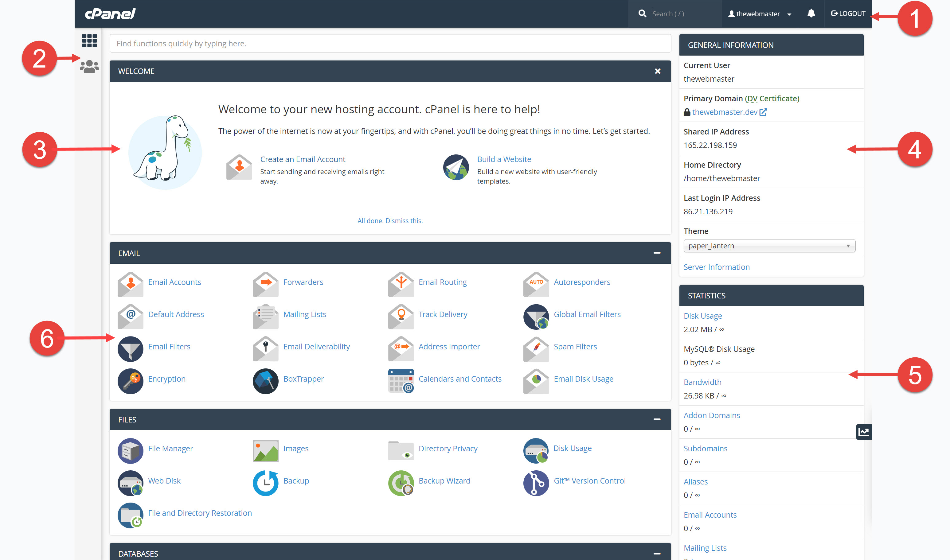
Task: Collapse the FILES section
Action: [x=658, y=419]
